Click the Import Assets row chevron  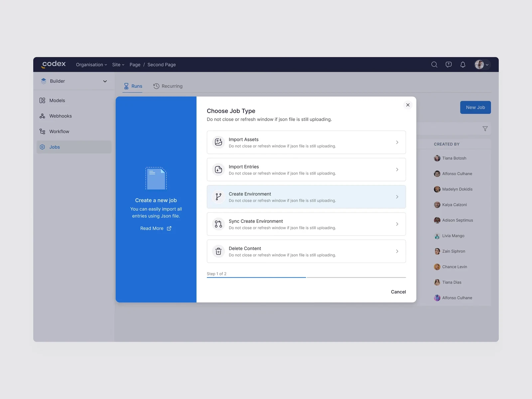pyautogui.click(x=397, y=142)
